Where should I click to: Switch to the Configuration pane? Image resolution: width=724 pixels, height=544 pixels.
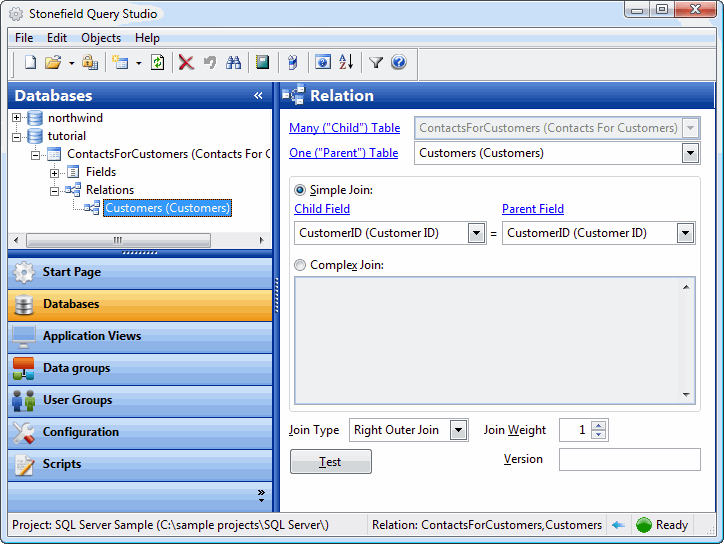coord(80,432)
